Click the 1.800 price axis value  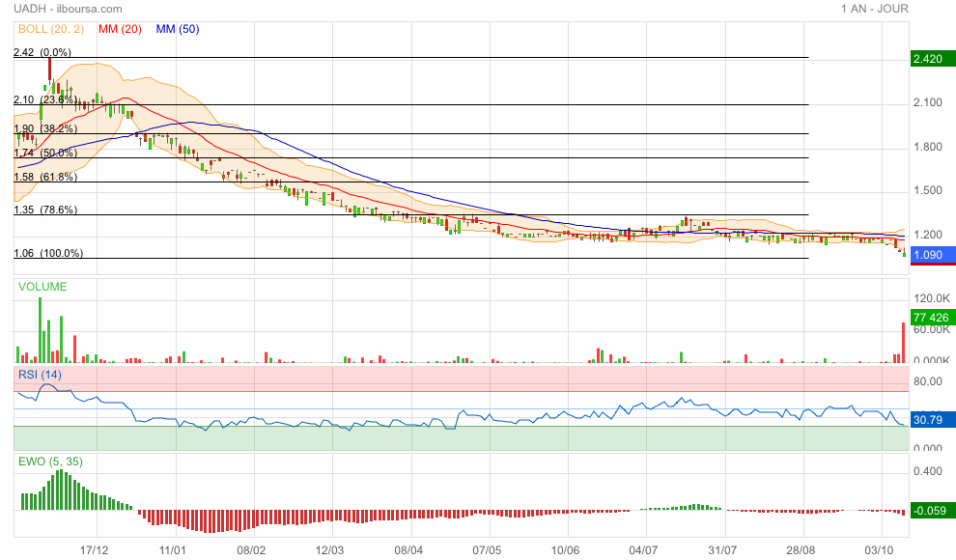927,147
